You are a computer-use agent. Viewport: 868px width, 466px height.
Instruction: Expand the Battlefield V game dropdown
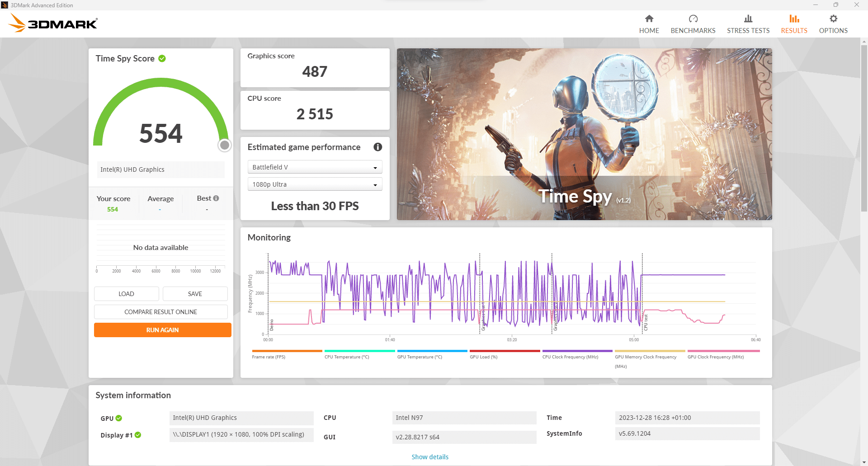[315, 167]
